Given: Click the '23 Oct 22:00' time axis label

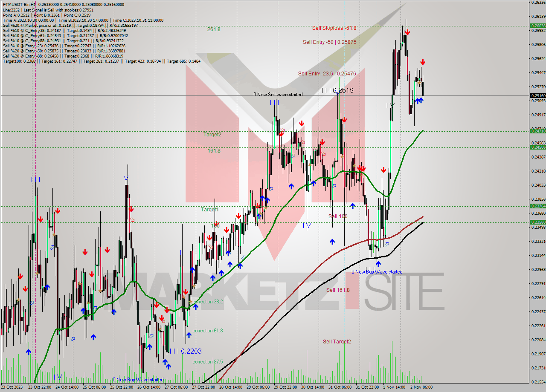Looking at the screenshot, I should click(x=39, y=387).
